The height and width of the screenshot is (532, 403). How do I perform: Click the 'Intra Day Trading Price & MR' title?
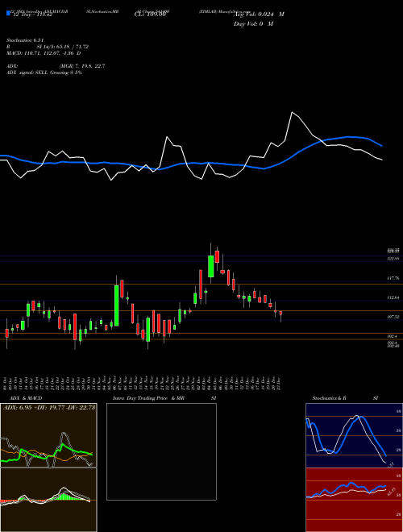[x=148, y=398]
